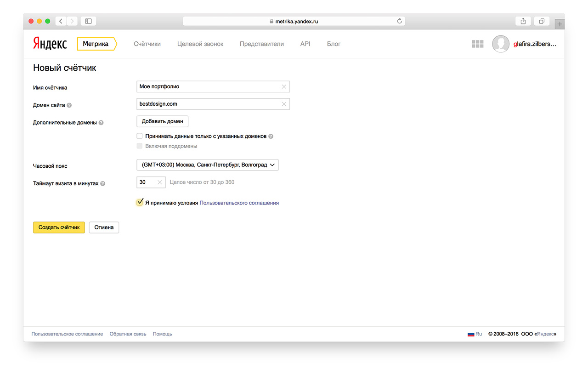The height and width of the screenshot is (375, 588).
Task: Click the user avatar icon
Action: pyautogui.click(x=500, y=44)
